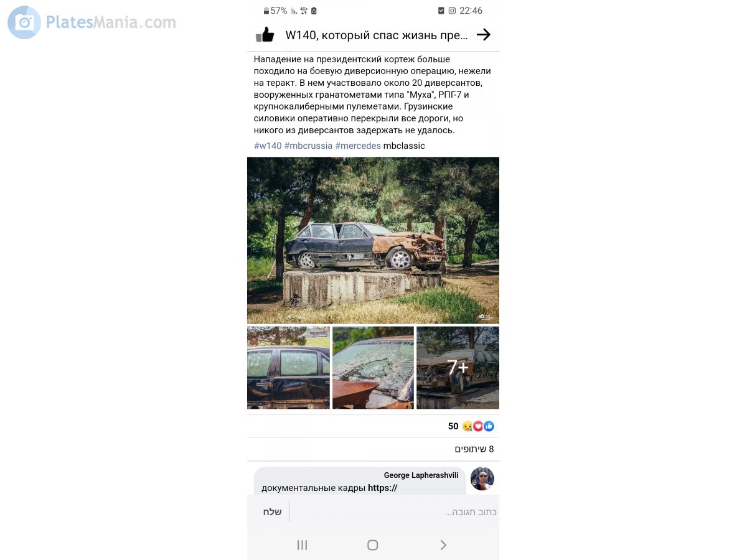Tap the Android back navigation chevron
This screenshot has height=560, width=747.
(x=443, y=545)
